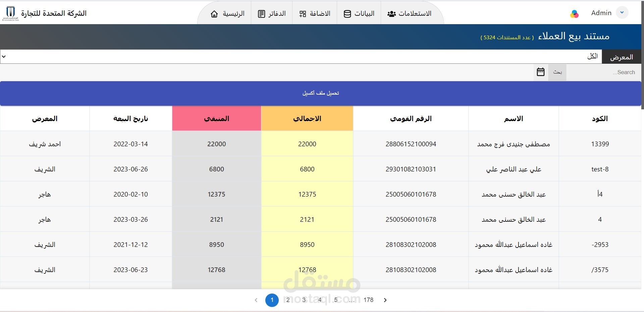Click the code cell /3575
The image size is (644, 312).
point(600,270)
